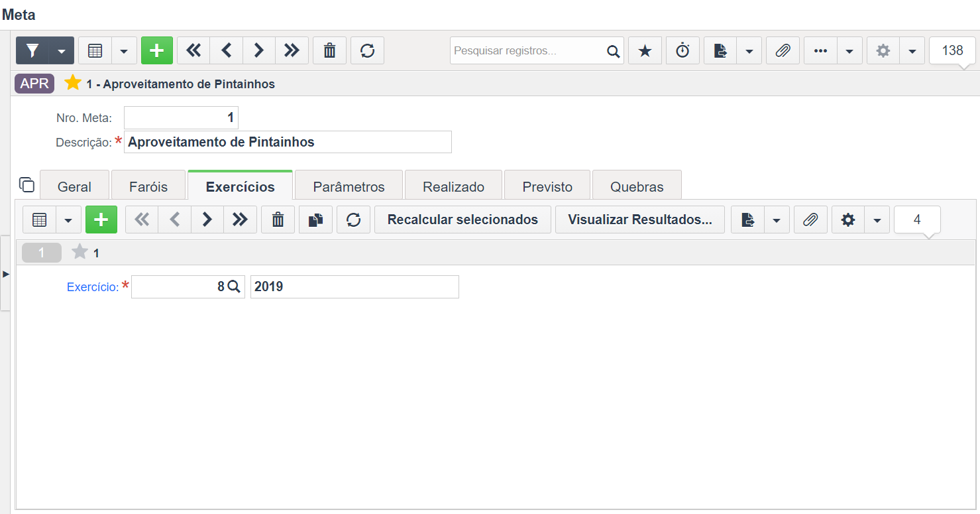This screenshot has height=514, width=980.
Task: Refresh the Exercícios list
Action: click(353, 220)
